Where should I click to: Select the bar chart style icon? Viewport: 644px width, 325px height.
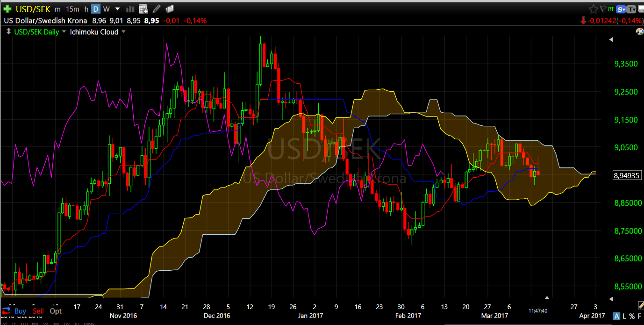click(130, 8)
